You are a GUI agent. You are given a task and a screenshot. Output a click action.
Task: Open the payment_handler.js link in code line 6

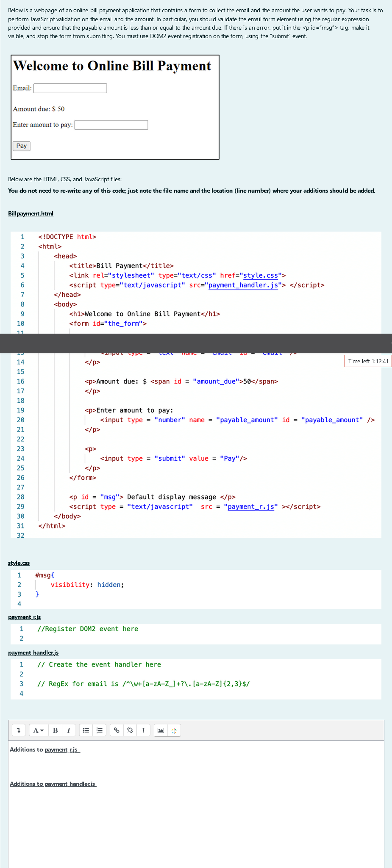point(243,285)
